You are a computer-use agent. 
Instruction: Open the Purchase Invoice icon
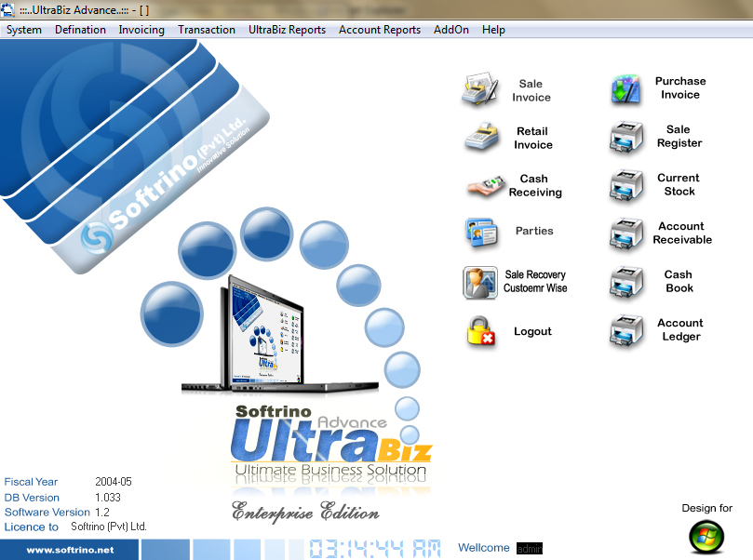coord(625,89)
